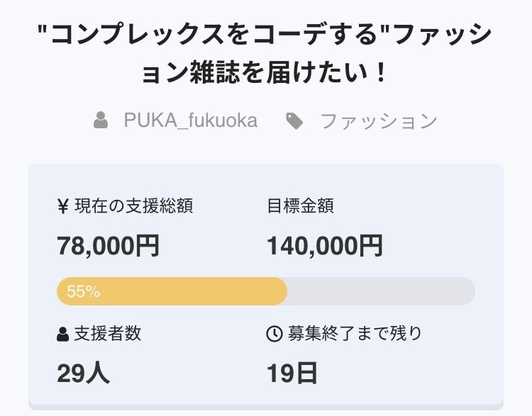
Task: Click the project title about the fashion magazine
Action: coord(265,34)
